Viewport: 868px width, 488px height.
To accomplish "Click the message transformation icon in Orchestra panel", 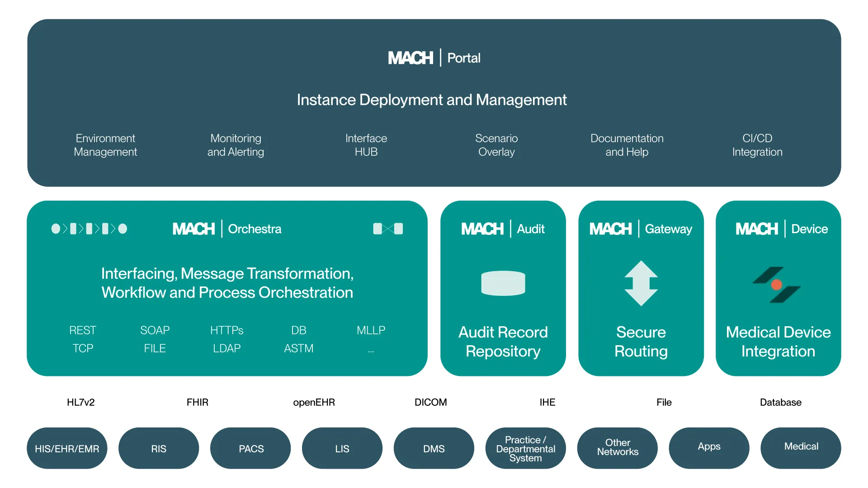I will [388, 229].
